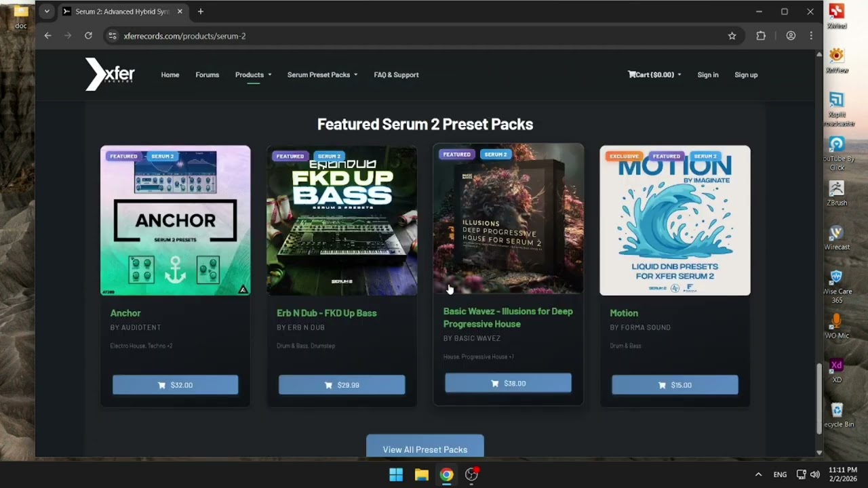Open the Anchor product title link
This screenshot has width=868, height=488.
click(x=125, y=312)
